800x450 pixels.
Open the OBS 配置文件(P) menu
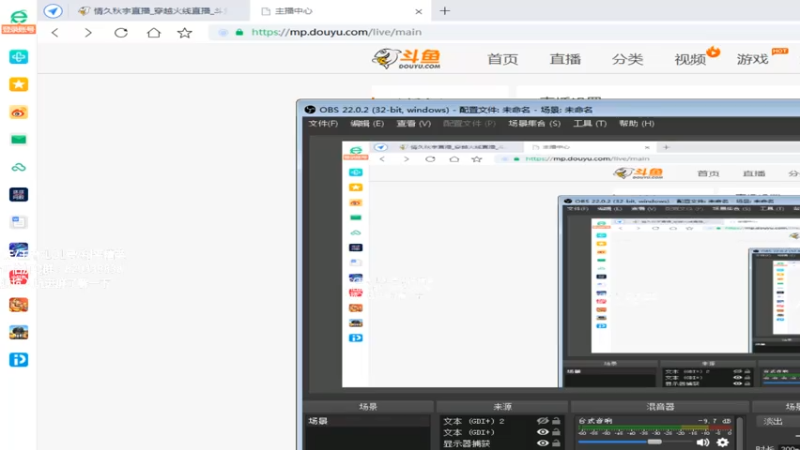pos(469,123)
